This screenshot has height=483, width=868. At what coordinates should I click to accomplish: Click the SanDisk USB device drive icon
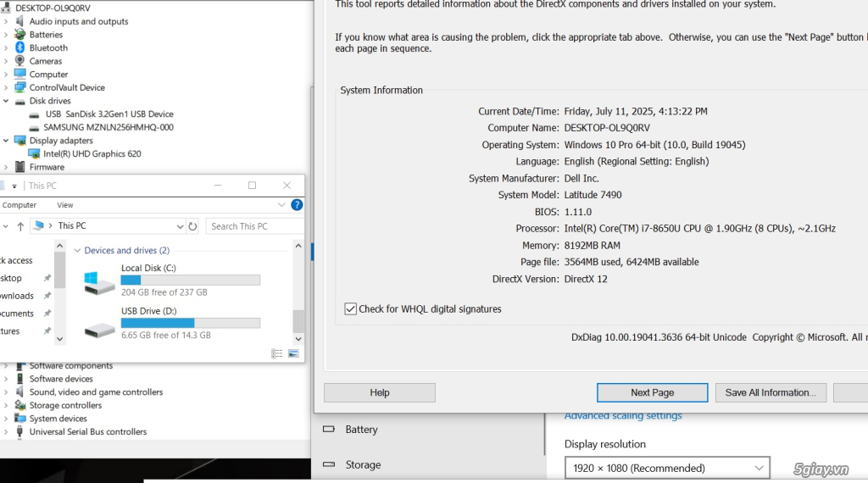point(34,114)
